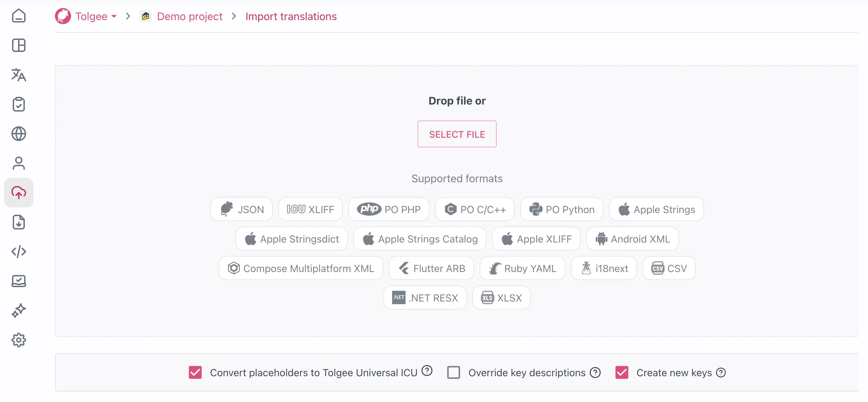This screenshot has width=868, height=402.
Task: Open the Project dashboard sidebar icon
Action: tap(18, 45)
